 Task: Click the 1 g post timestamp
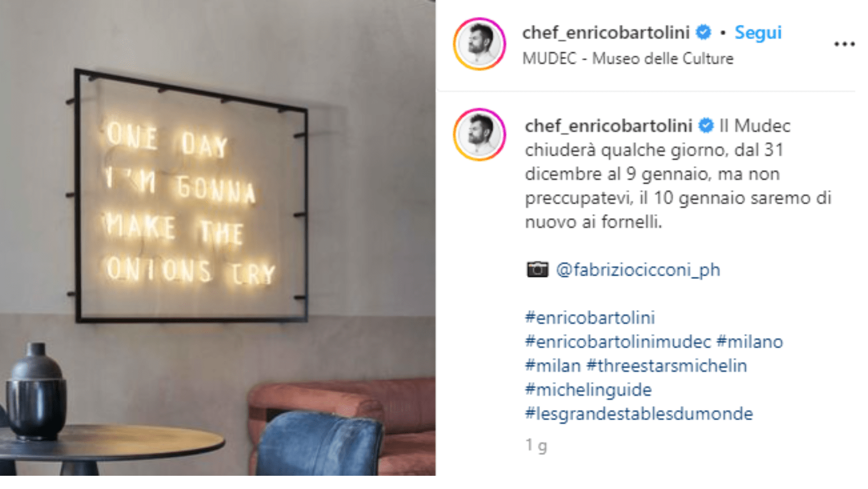point(536,446)
